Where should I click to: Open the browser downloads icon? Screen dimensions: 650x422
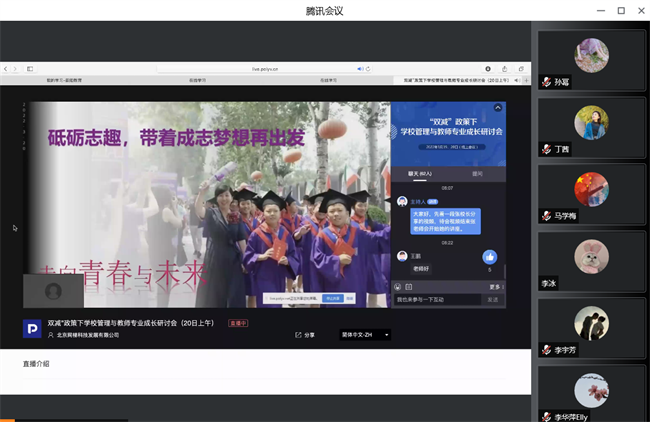click(x=488, y=69)
